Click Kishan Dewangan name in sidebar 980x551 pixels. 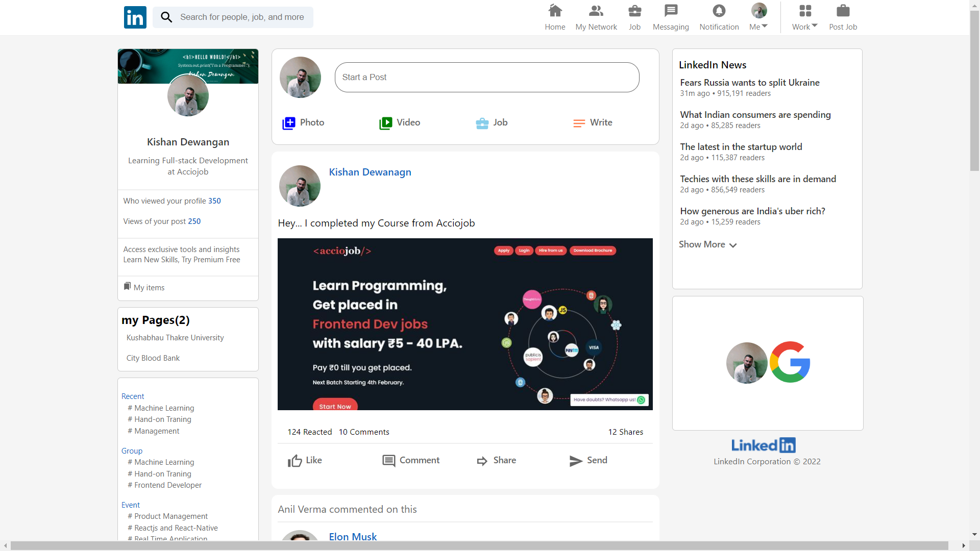188,142
